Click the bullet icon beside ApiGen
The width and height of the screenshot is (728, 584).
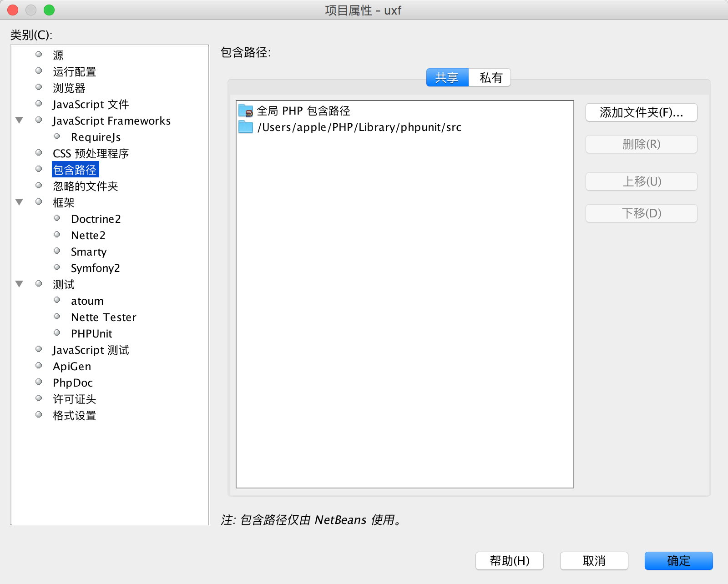[x=39, y=365]
